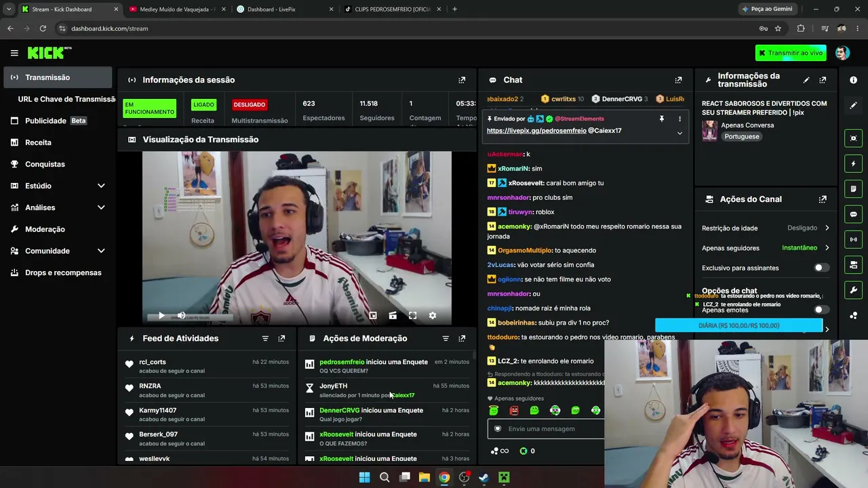Reload the page with the browser refresh button
Screen dimensions: 868x488
pyautogui.click(x=43, y=28)
